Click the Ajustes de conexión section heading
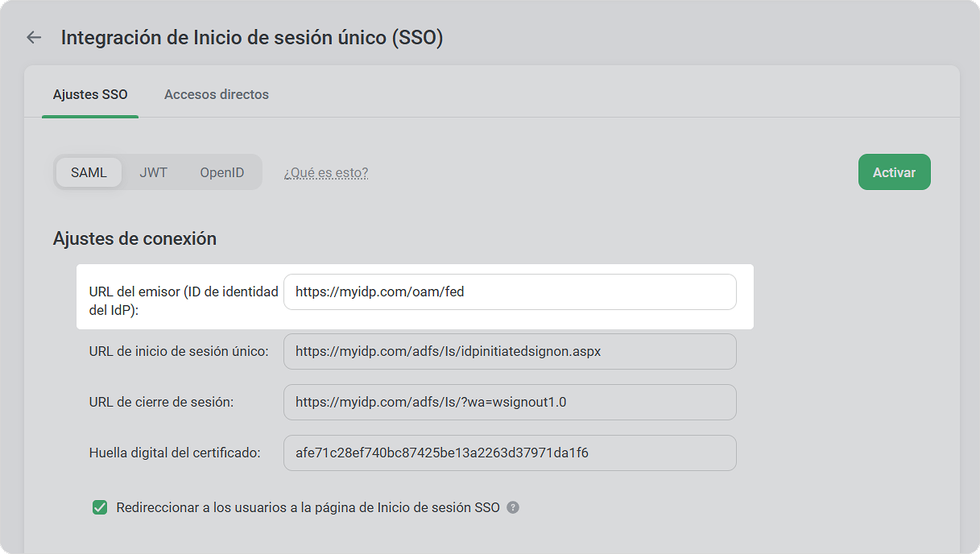The height and width of the screenshot is (554, 980). click(x=134, y=238)
